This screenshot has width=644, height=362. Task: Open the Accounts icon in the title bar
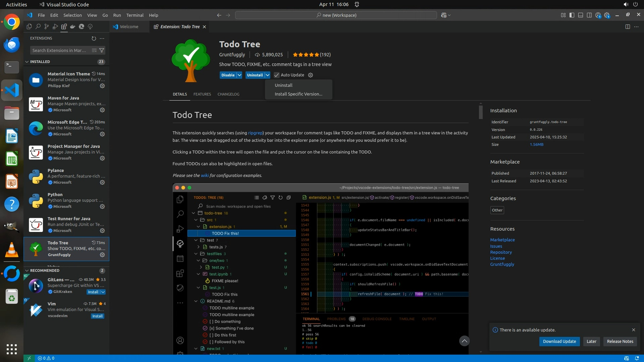598,15
